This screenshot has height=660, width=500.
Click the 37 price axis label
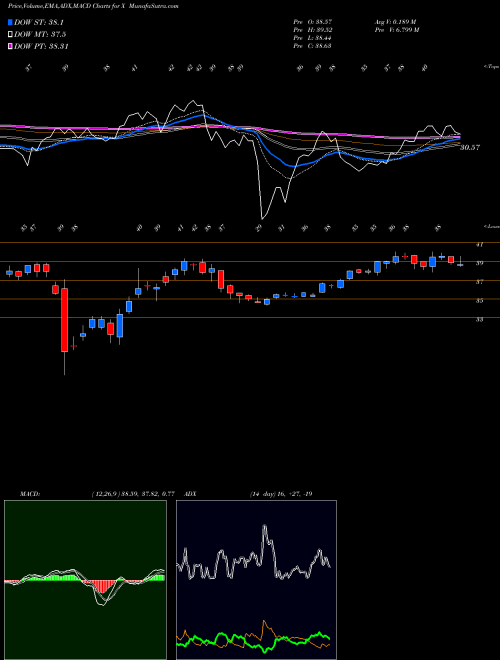click(x=479, y=282)
